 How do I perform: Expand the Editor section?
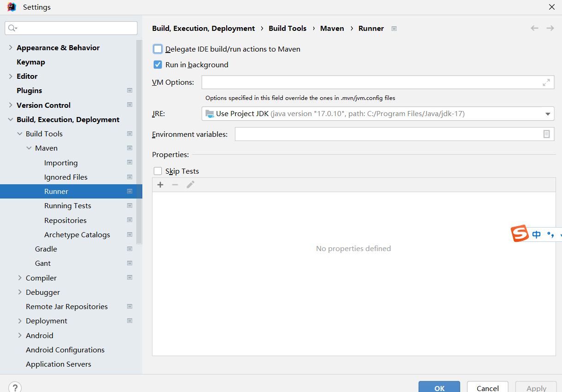click(11, 76)
